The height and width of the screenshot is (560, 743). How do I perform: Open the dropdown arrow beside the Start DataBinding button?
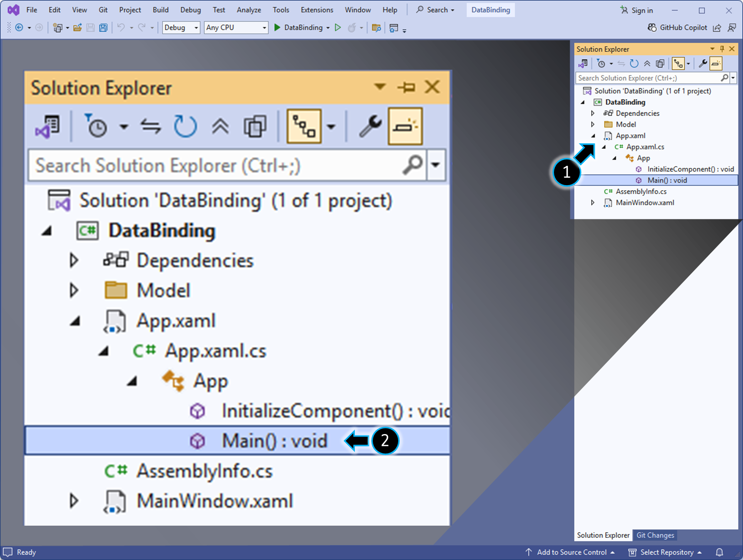click(328, 28)
